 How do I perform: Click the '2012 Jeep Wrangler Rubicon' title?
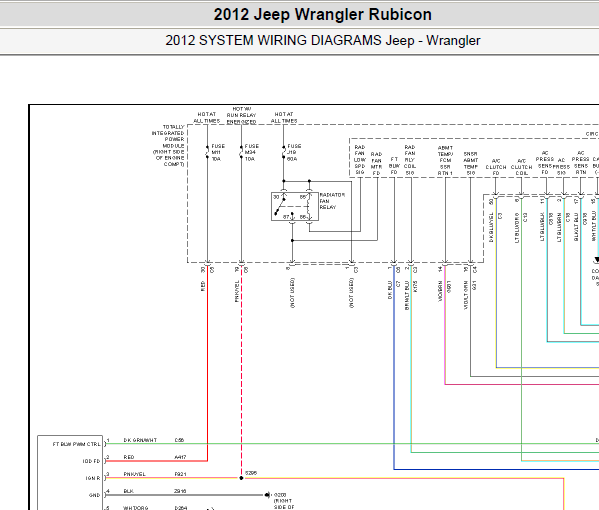(x=322, y=15)
